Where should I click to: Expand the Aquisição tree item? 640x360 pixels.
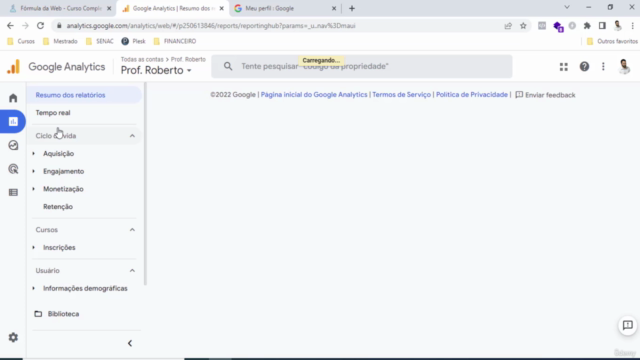33,153
